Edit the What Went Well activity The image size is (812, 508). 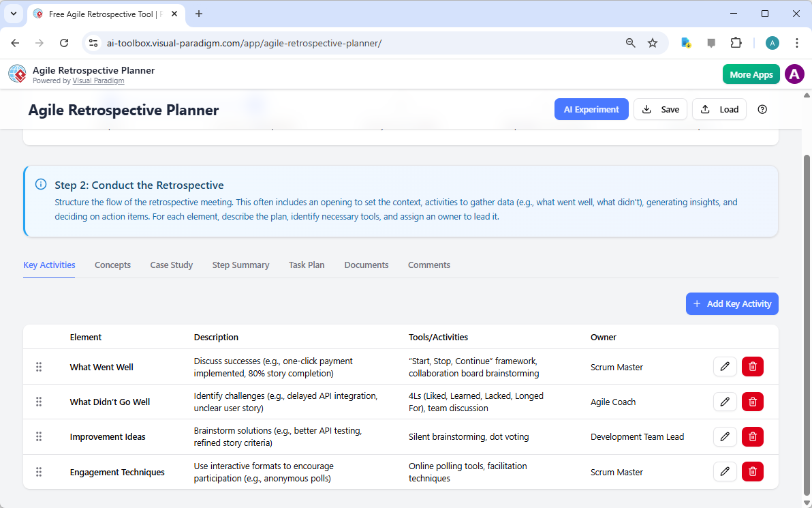(725, 366)
